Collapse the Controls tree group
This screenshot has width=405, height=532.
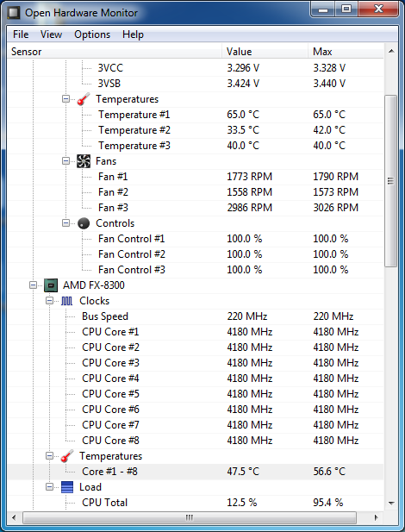coord(65,223)
